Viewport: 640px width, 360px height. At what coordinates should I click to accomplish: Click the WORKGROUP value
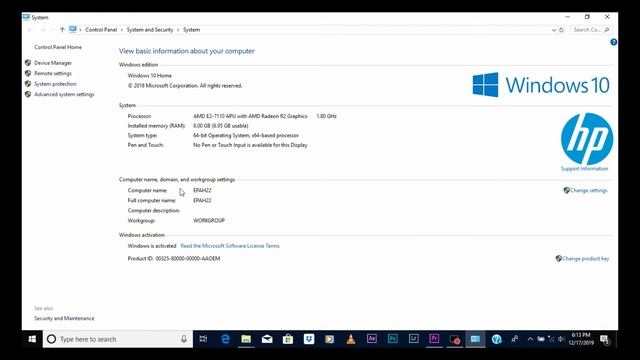209,220
